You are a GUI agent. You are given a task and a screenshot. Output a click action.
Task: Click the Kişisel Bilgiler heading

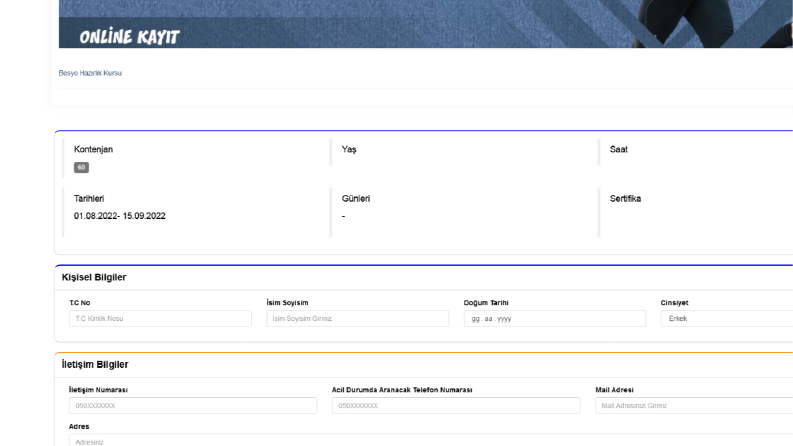[x=94, y=277]
